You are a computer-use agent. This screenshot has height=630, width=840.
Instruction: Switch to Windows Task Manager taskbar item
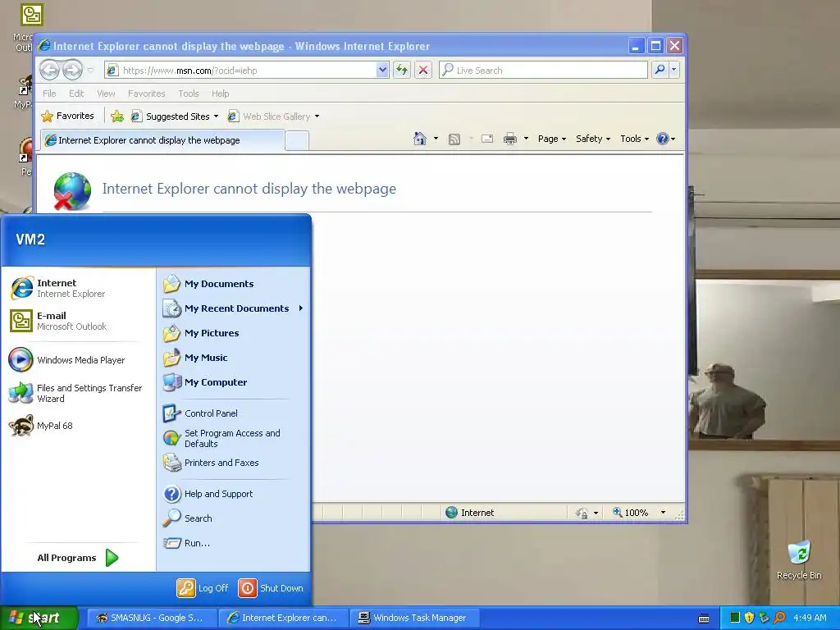click(413, 618)
